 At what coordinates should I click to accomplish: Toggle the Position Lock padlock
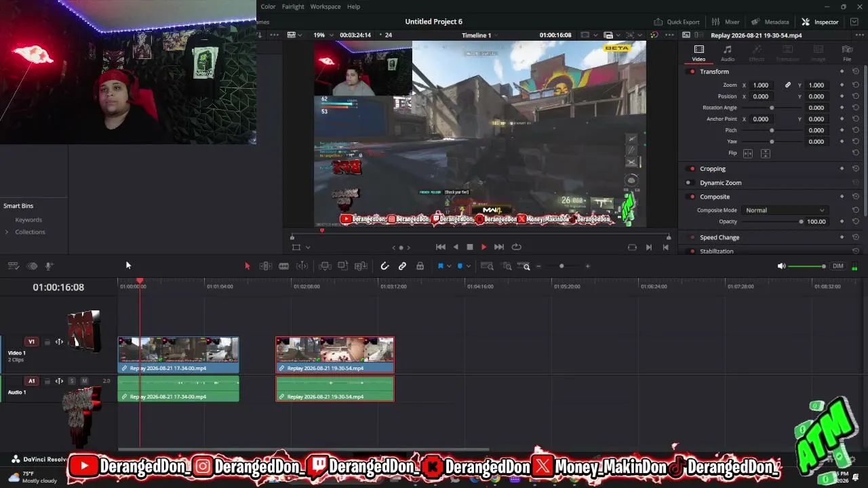pos(420,266)
